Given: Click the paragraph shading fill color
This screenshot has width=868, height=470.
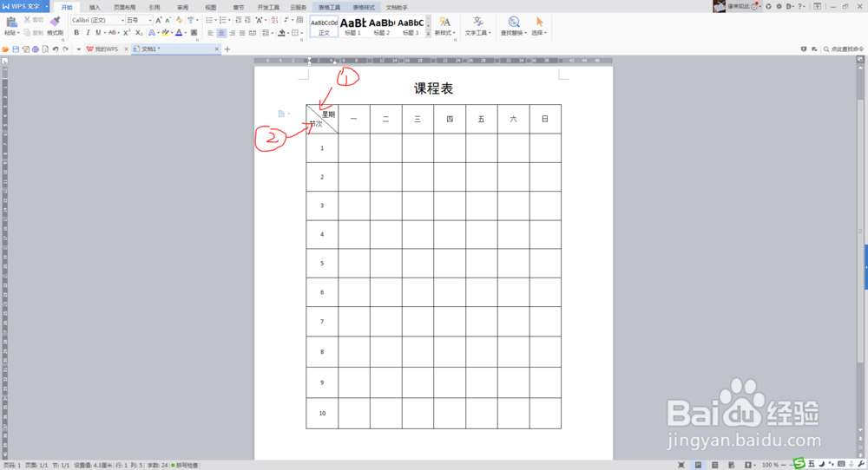Looking at the screenshot, I should pos(282,33).
